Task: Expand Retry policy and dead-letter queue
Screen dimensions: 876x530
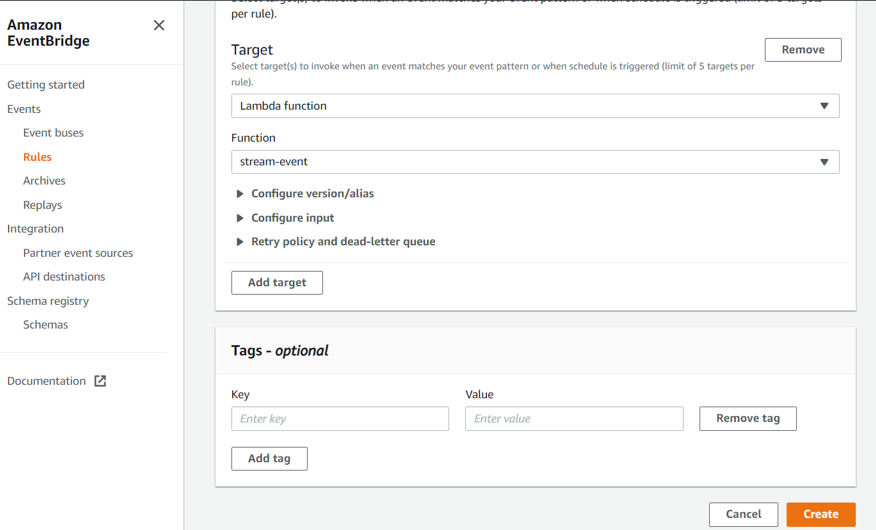Action: [336, 242]
